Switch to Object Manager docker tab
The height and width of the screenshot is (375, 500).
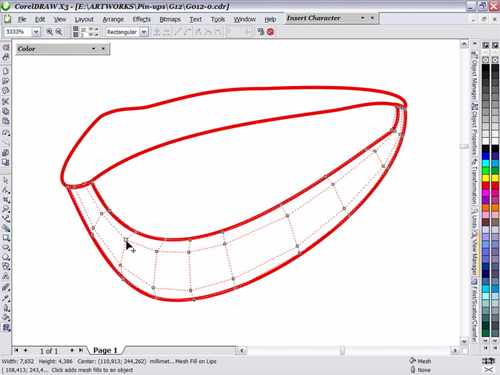(475, 76)
